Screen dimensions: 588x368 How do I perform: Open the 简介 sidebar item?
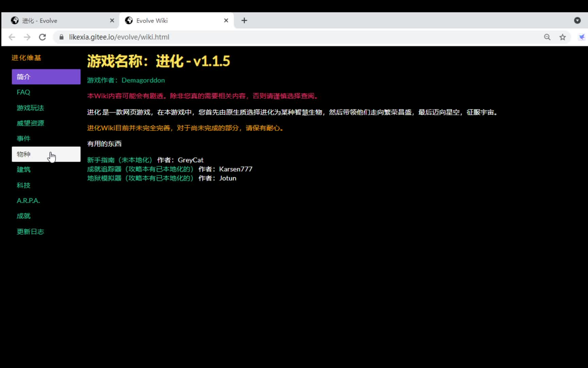[46, 77]
